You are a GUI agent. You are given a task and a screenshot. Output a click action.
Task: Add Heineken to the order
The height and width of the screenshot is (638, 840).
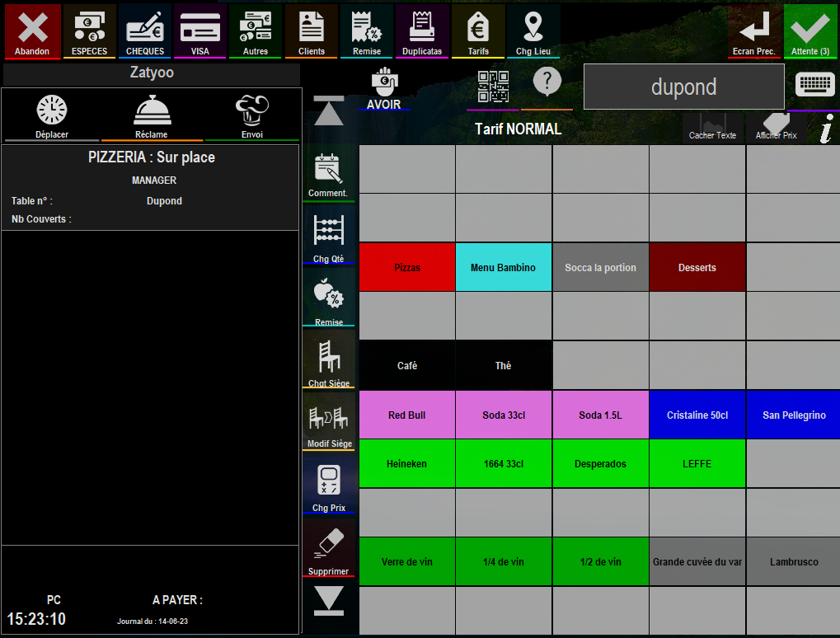click(x=407, y=464)
